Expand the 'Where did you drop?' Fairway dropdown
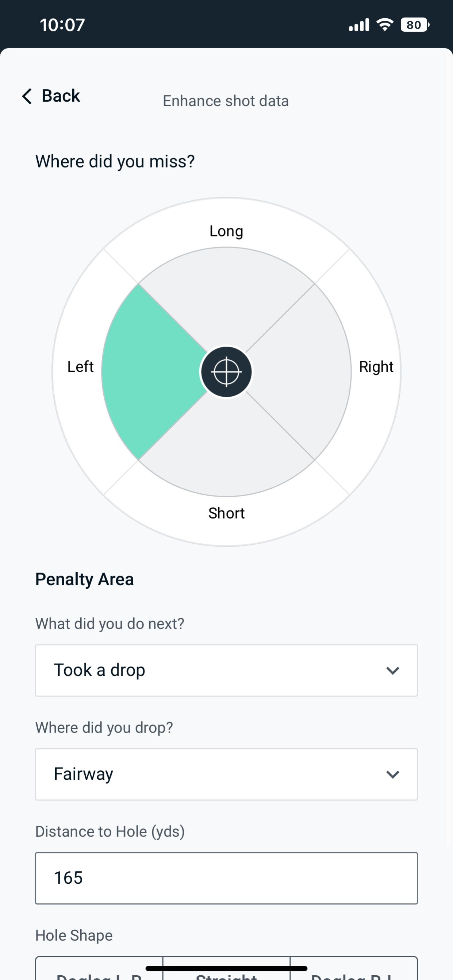Viewport: 453px width, 980px height. (226, 774)
